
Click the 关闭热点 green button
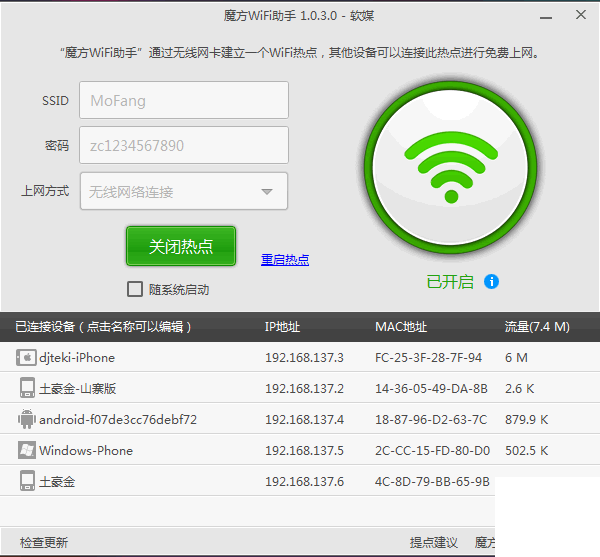click(x=181, y=246)
